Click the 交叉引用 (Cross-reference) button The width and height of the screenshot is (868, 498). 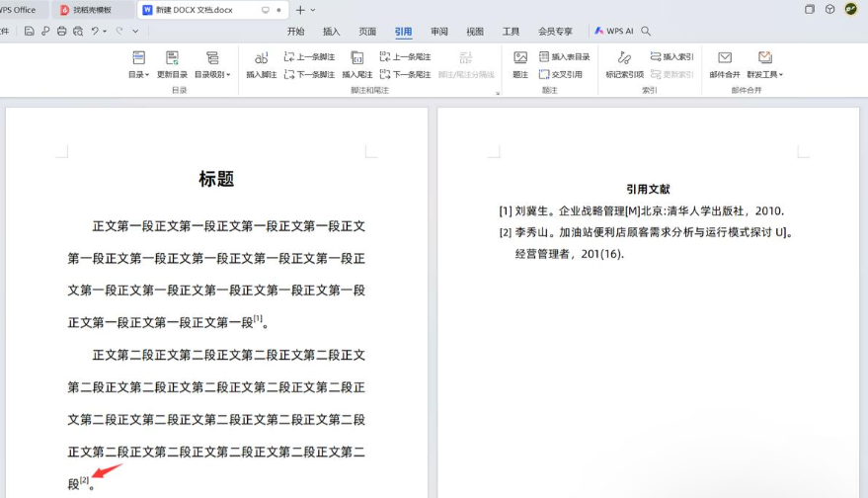click(x=561, y=74)
